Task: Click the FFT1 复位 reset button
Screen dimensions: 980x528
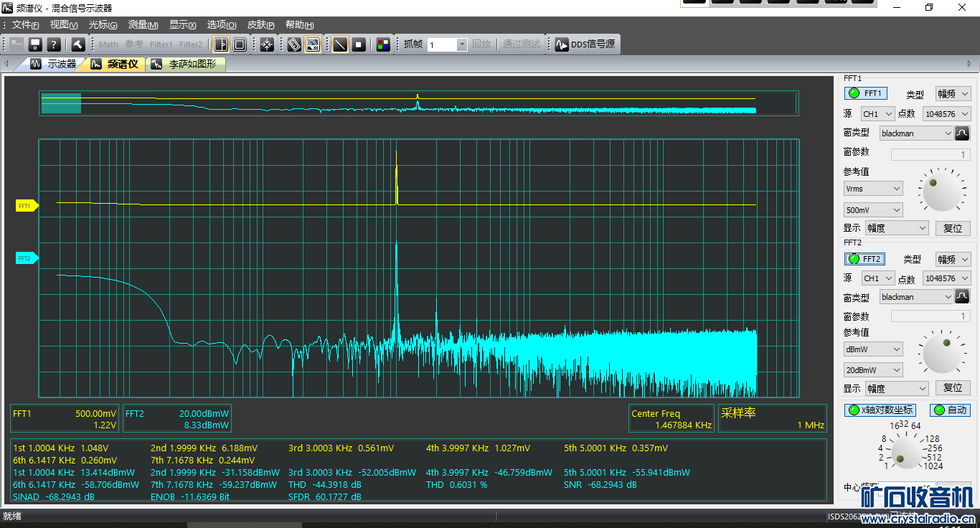Action: click(952, 228)
